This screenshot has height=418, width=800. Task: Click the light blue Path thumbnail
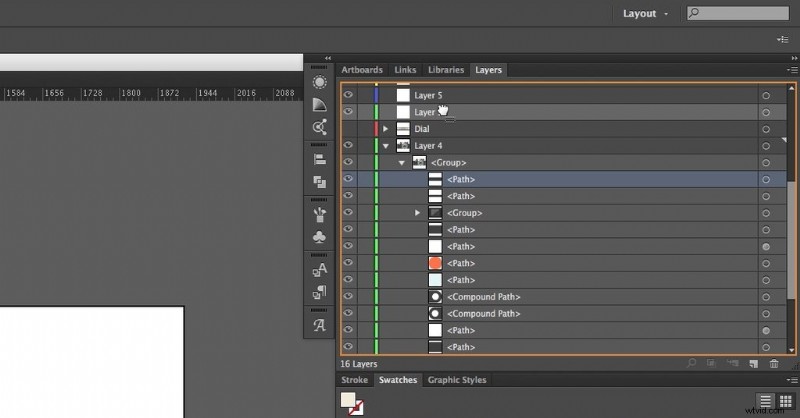coord(435,280)
